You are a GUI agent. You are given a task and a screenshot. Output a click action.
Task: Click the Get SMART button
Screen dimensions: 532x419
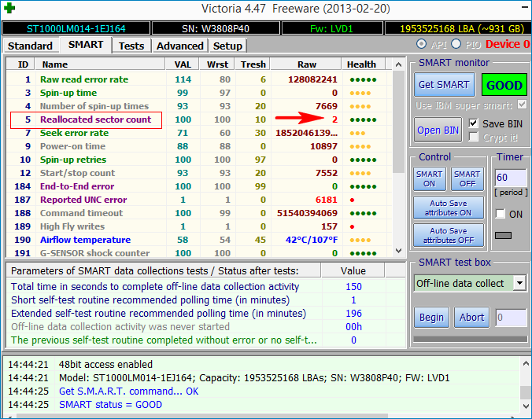tap(443, 85)
